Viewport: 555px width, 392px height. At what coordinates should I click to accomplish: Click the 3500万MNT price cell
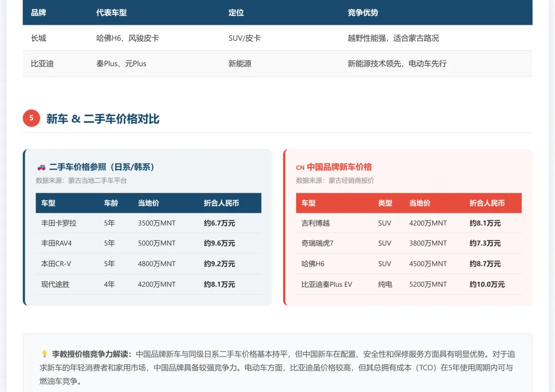click(157, 223)
